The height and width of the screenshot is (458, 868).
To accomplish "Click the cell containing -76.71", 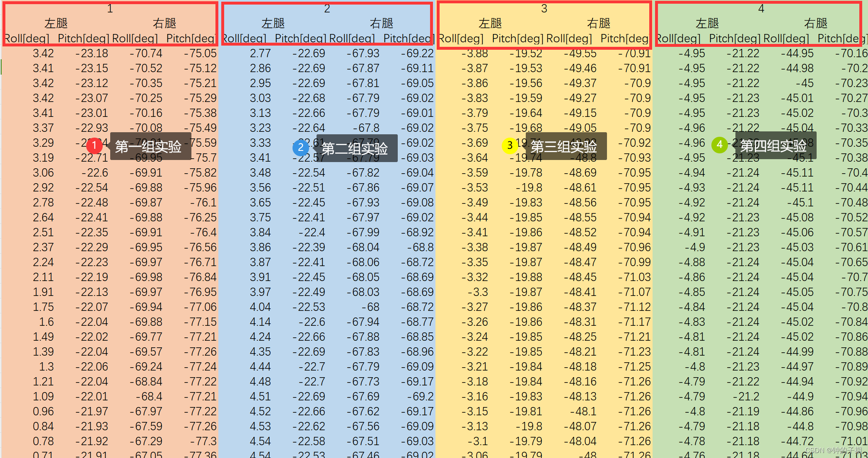I will coord(200,262).
